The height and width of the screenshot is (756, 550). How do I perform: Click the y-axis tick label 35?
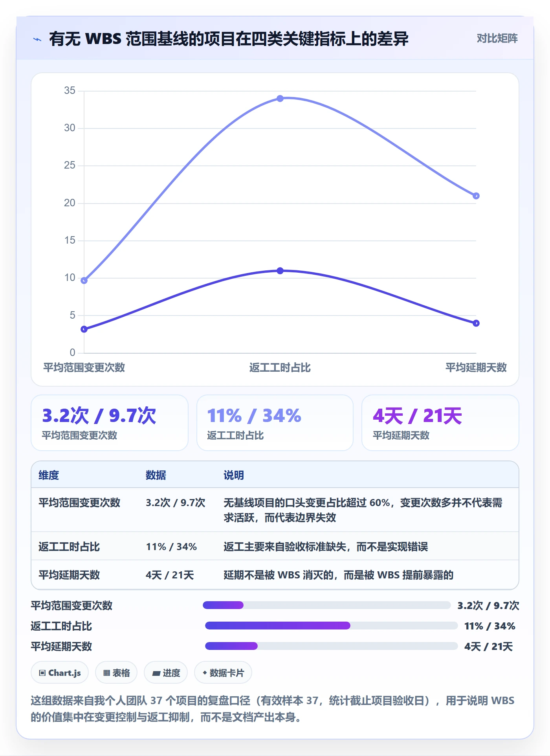70,90
